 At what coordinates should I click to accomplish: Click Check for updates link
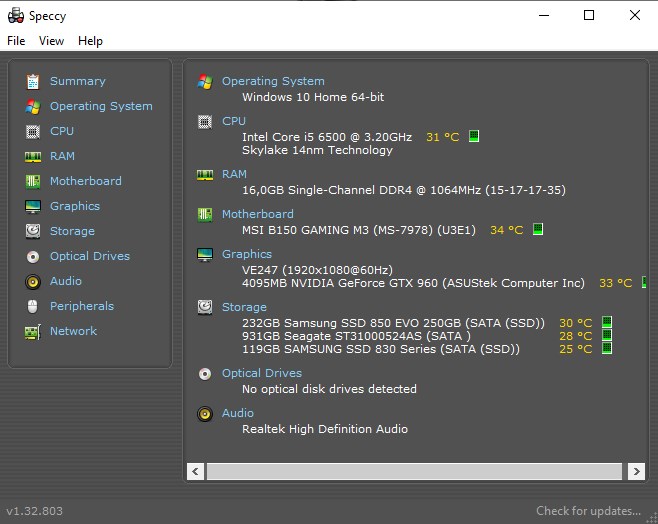(588, 511)
